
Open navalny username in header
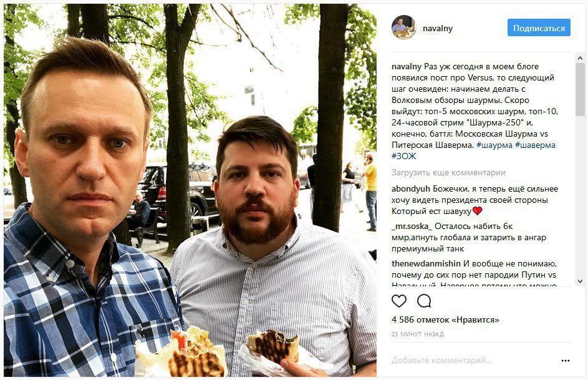pyautogui.click(x=438, y=28)
